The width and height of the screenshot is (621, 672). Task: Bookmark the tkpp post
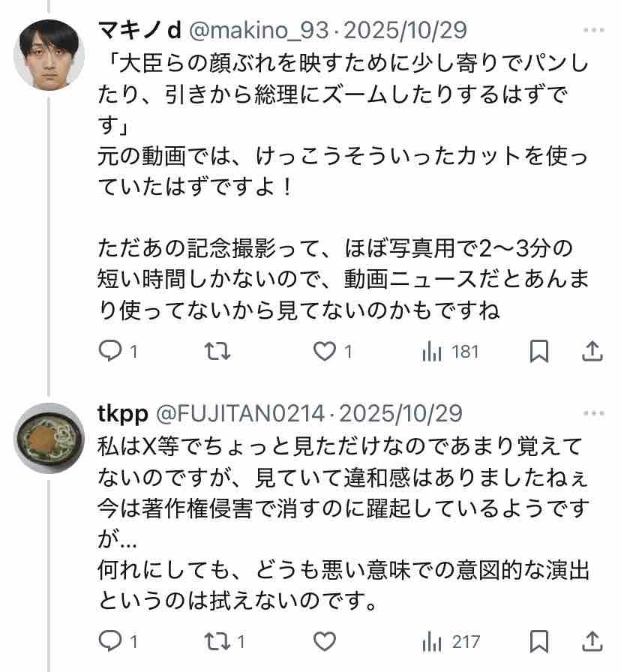point(539,641)
